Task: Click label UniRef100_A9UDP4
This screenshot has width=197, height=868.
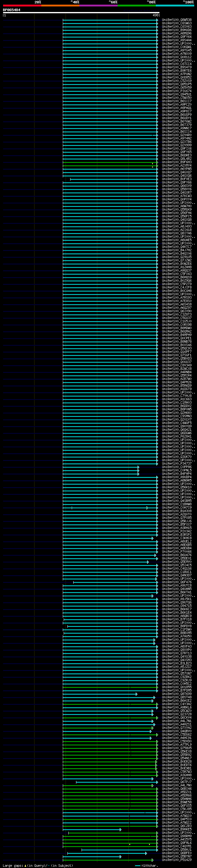Action: 176,477
